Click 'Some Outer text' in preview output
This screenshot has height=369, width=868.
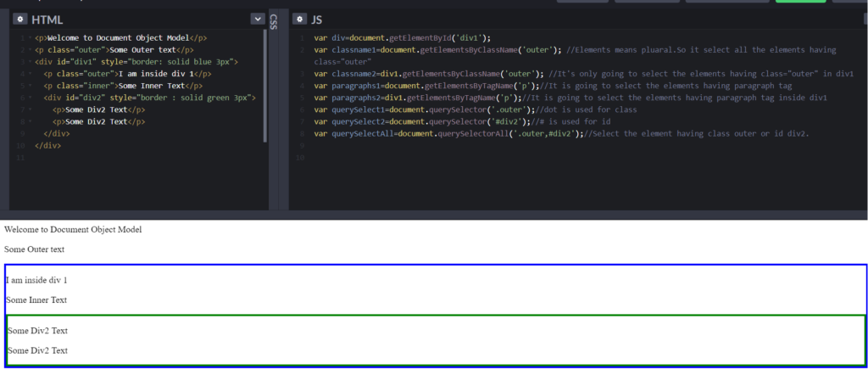(x=34, y=249)
